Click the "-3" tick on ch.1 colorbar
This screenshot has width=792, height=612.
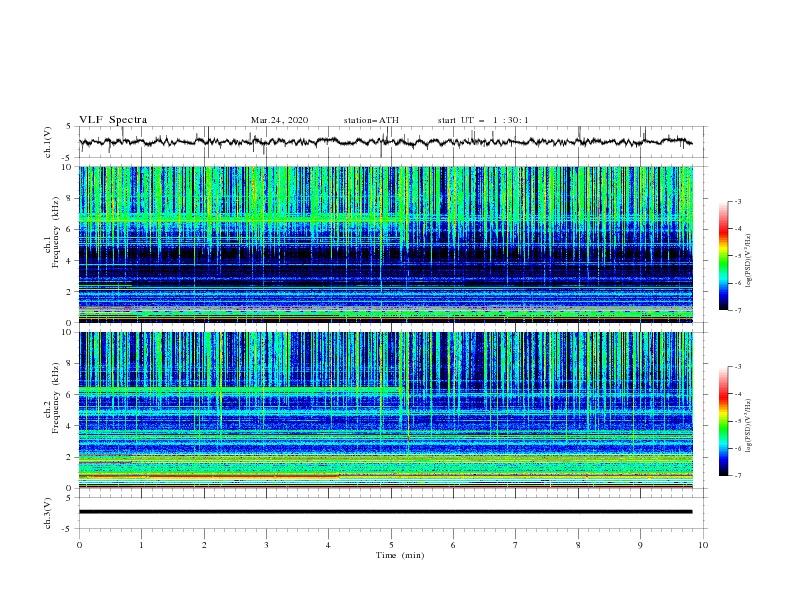[x=738, y=201]
